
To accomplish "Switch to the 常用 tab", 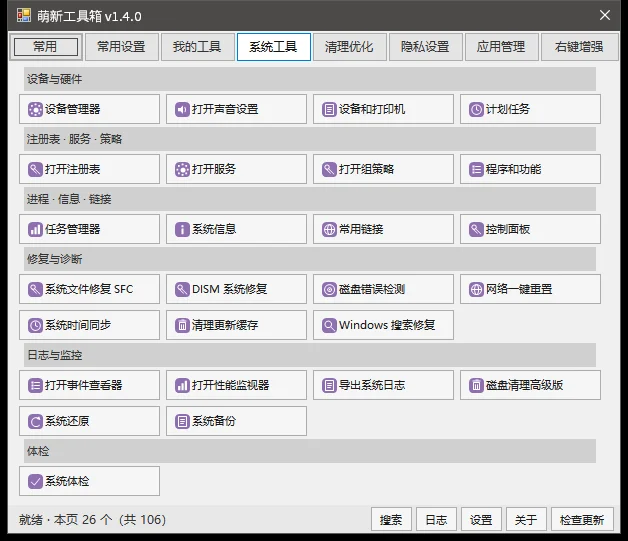I will pyautogui.click(x=46, y=47).
